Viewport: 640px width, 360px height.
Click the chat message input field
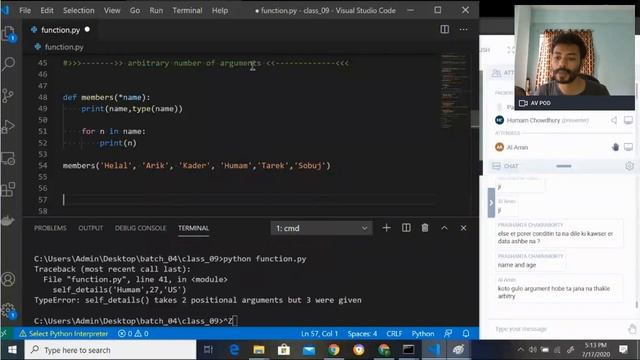[x=557, y=329]
